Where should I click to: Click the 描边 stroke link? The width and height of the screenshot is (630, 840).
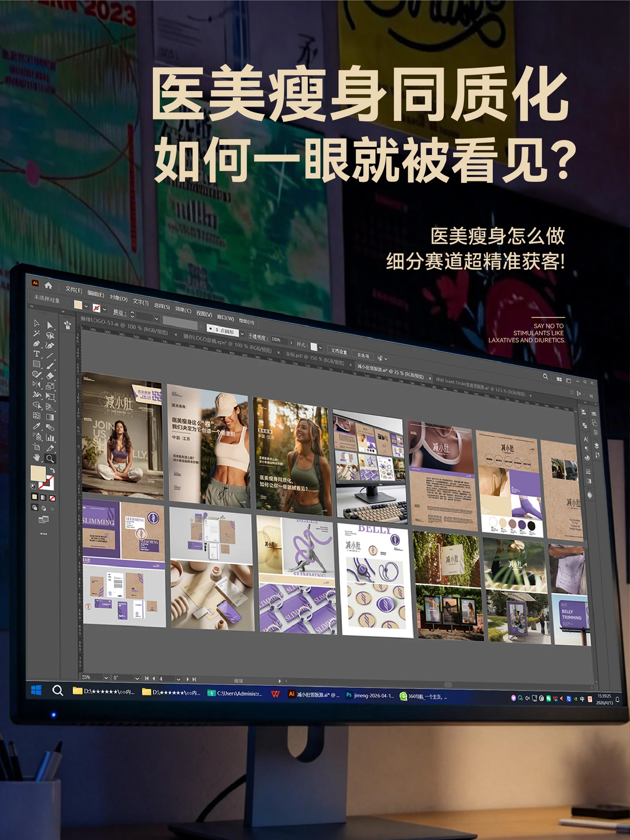pos(119,312)
